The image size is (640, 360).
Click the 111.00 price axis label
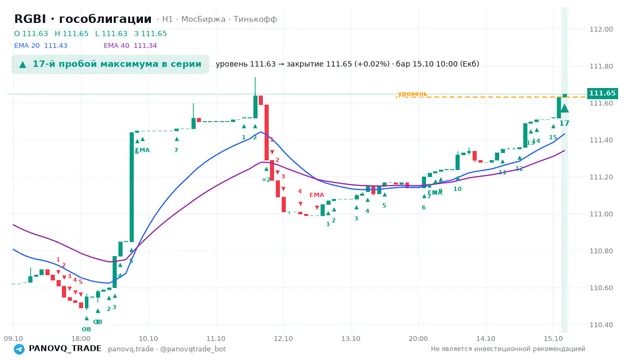[601, 214]
